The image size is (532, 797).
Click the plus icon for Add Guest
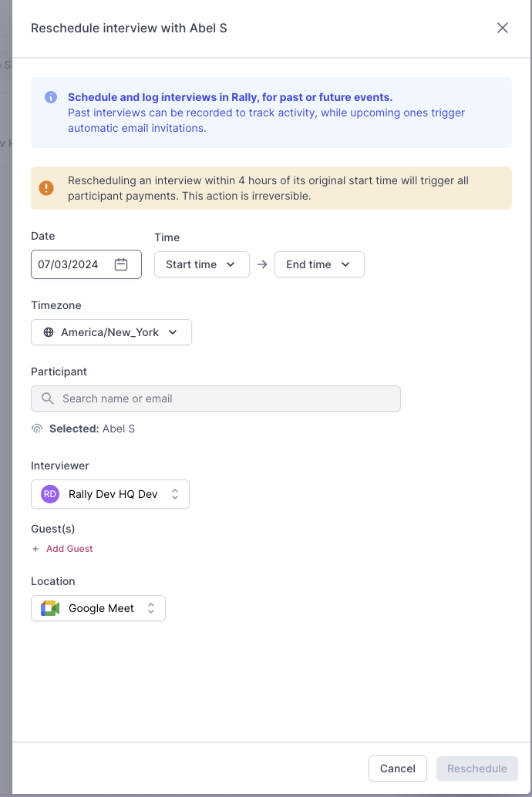(35, 549)
